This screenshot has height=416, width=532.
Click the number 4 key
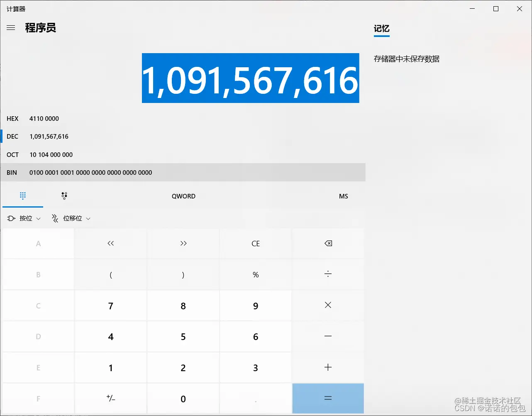click(x=111, y=337)
